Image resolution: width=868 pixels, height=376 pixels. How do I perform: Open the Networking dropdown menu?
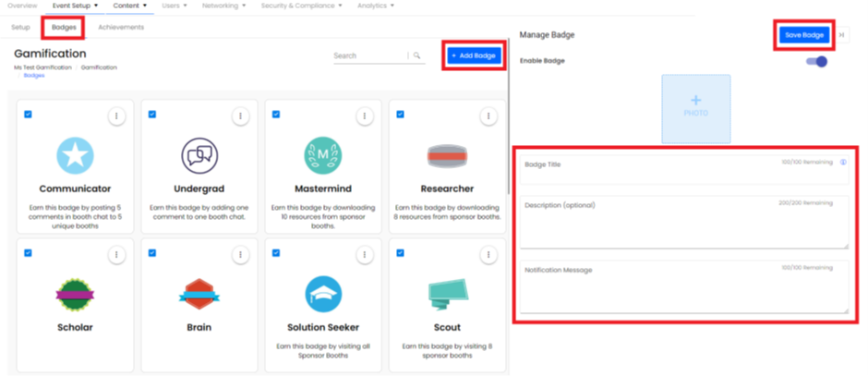224,6
